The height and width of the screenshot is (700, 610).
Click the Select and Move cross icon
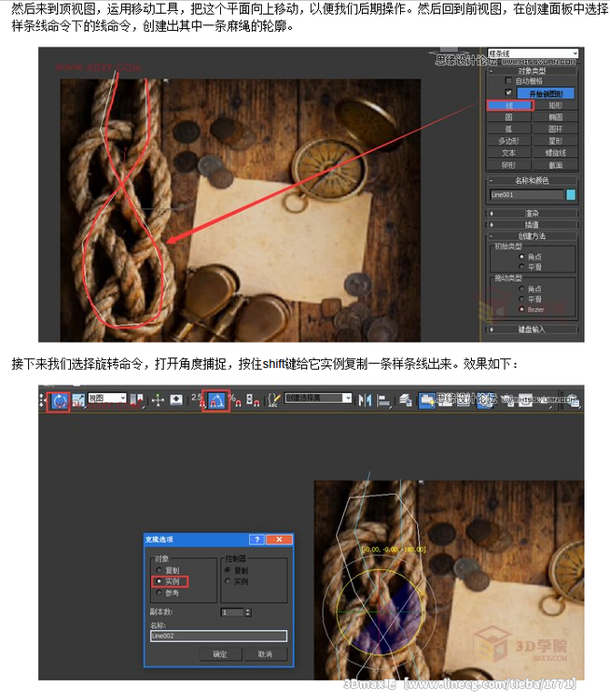(x=157, y=399)
